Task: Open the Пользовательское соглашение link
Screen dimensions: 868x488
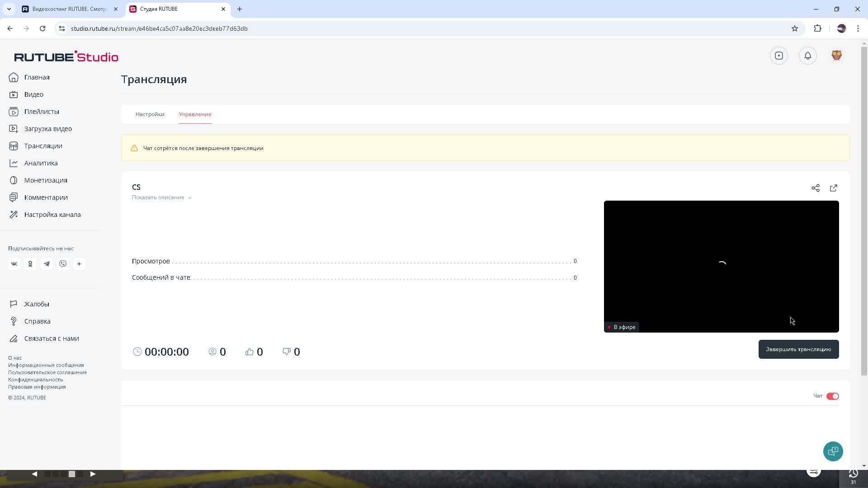Action: click(47, 372)
